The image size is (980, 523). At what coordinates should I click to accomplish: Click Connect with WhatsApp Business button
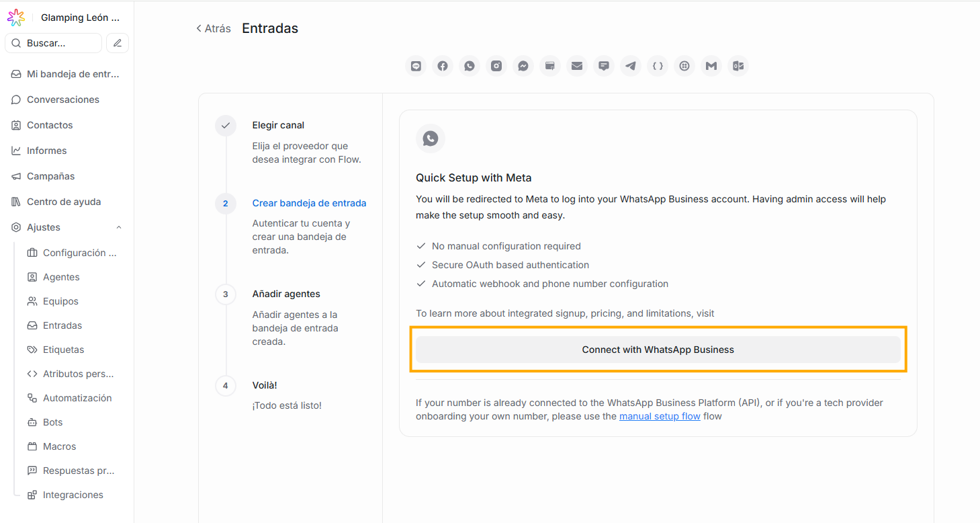(x=658, y=350)
